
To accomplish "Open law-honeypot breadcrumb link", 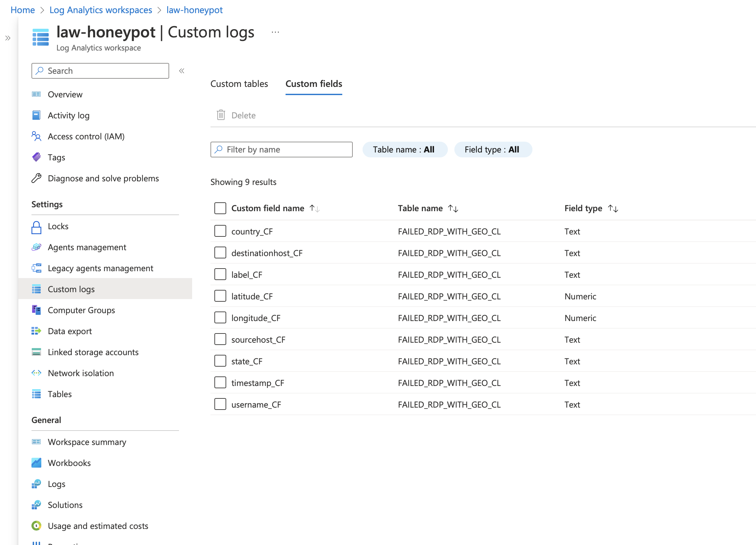I will [x=195, y=10].
